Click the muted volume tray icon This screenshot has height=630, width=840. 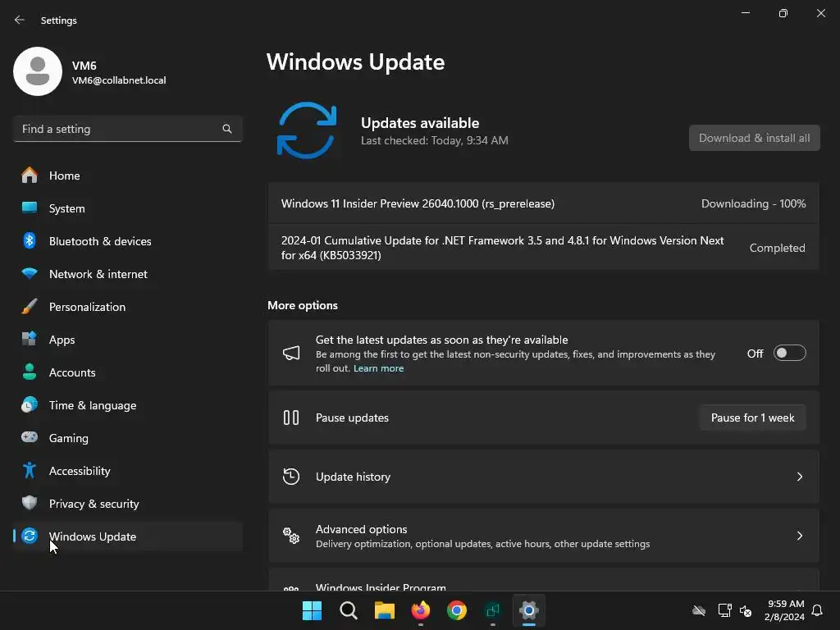coord(746,610)
